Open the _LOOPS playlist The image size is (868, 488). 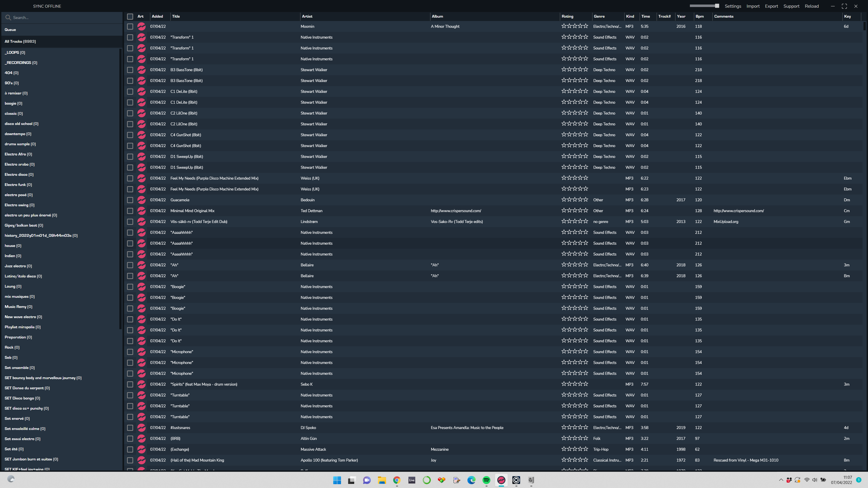(x=15, y=53)
